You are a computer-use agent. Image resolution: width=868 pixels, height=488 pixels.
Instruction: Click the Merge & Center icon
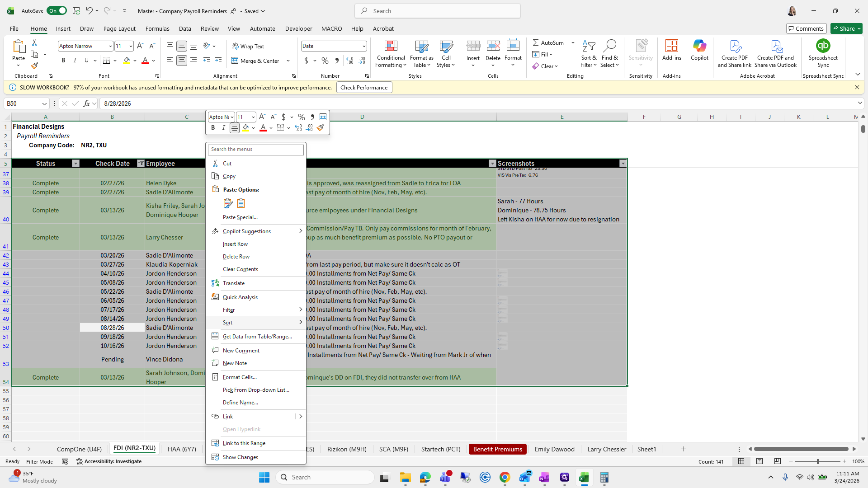coord(235,61)
